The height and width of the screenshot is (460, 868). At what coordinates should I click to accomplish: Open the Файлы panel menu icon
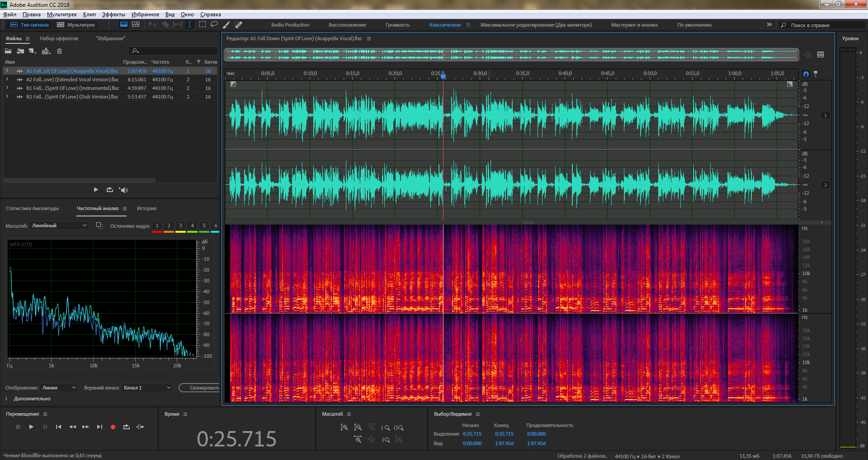28,39
